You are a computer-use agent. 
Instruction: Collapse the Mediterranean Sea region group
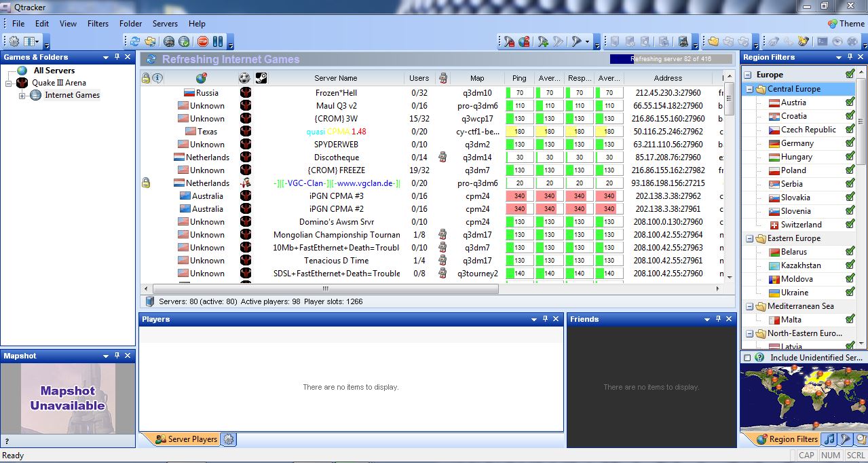749,306
